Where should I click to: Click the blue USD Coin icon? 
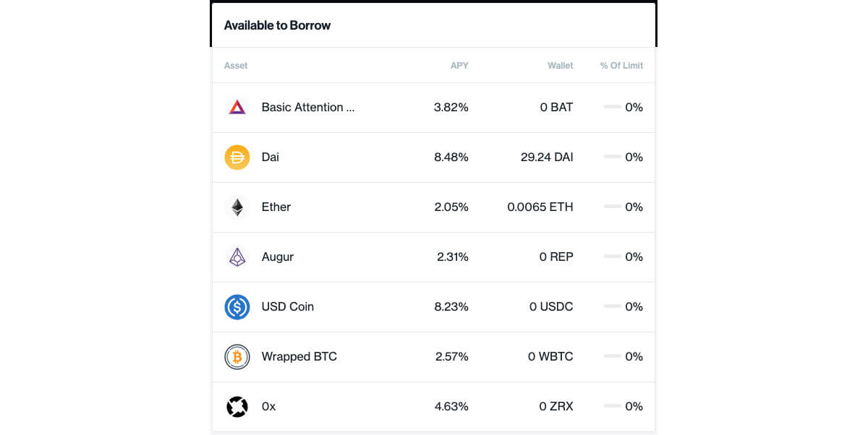[x=237, y=307]
